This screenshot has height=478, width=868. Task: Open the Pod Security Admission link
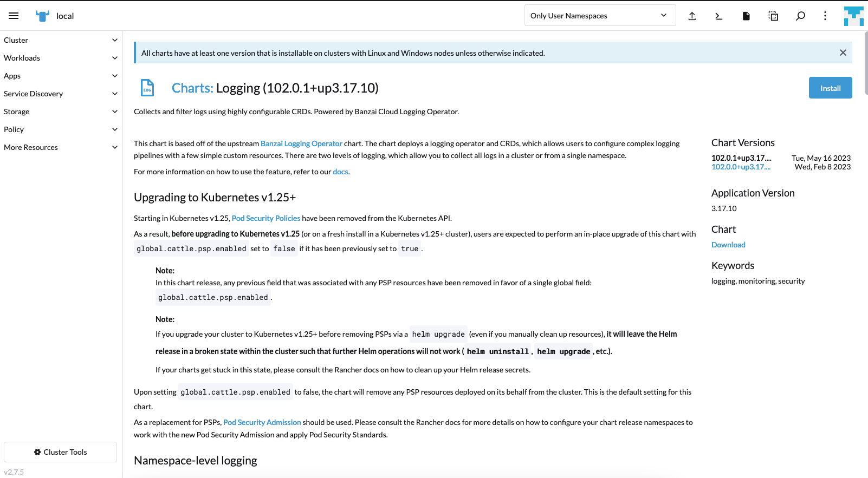262,422
